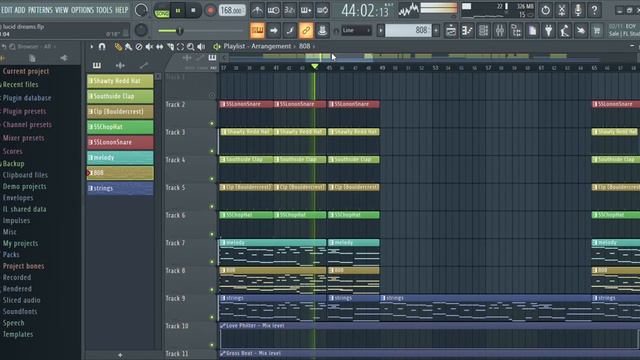Open the browser view icon
Screen dimensions: 640x360
(516, 31)
